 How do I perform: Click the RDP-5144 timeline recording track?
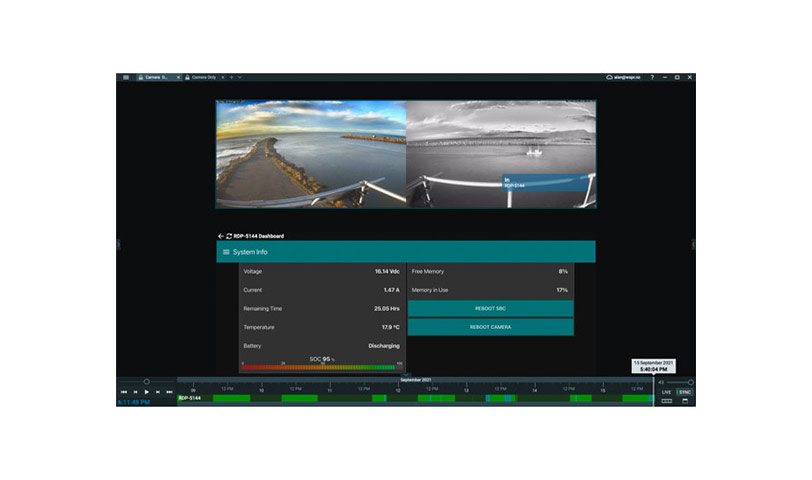click(415, 398)
